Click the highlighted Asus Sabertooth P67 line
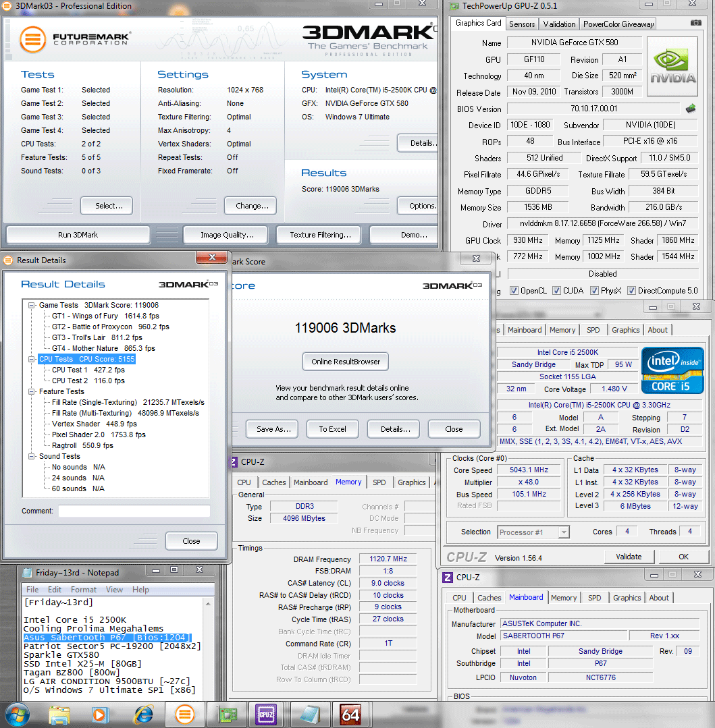The height and width of the screenshot is (728, 715). [107, 638]
